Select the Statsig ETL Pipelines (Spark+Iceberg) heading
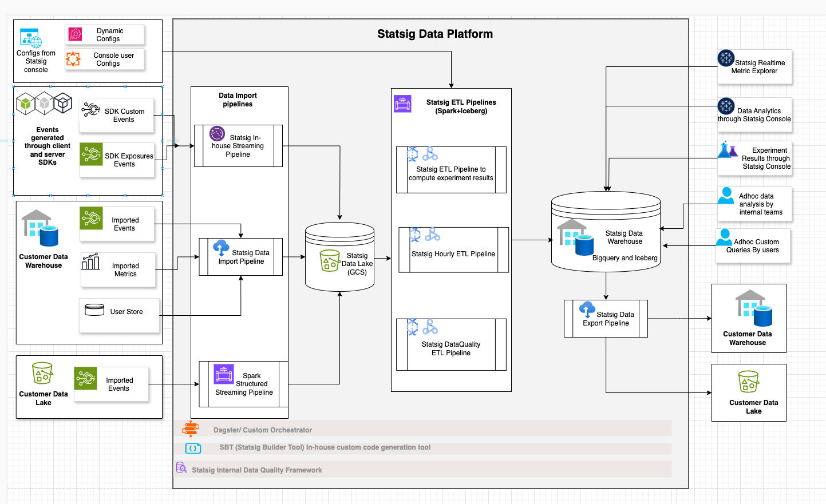The width and height of the screenshot is (826, 504). [x=461, y=106]
